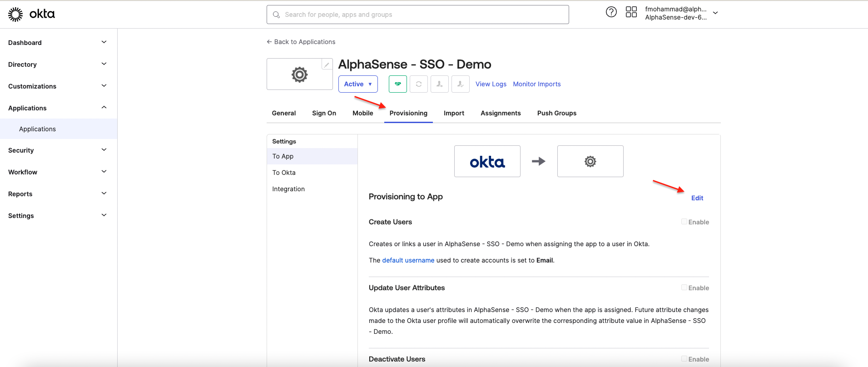868x367 pixels.
Task: Focus the people, apps and groups search field
Action: pos(417,15)
